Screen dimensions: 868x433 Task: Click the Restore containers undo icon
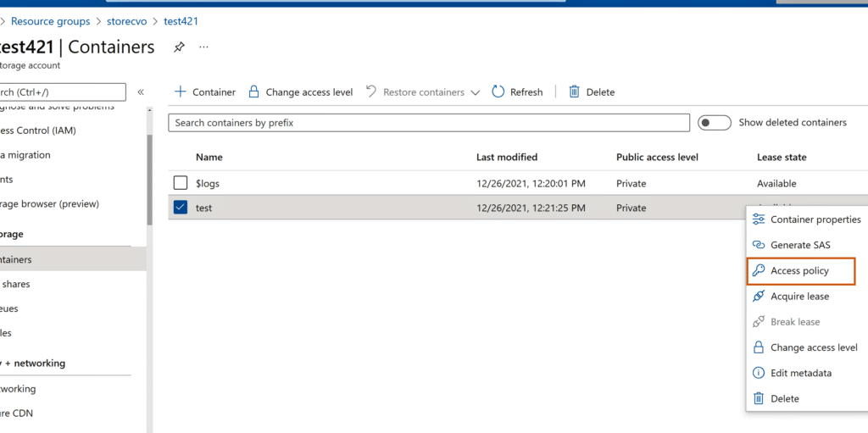tap(371, 92)
